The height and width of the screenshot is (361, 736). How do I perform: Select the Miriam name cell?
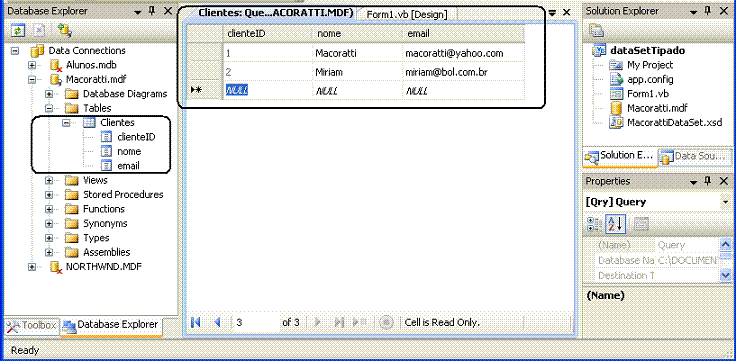[x=358, y=72]
